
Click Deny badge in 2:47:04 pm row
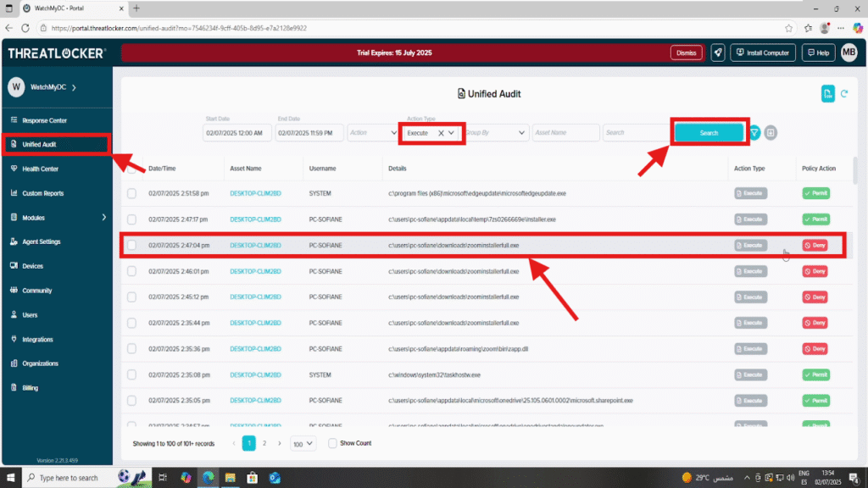click(x=815, y=245)
